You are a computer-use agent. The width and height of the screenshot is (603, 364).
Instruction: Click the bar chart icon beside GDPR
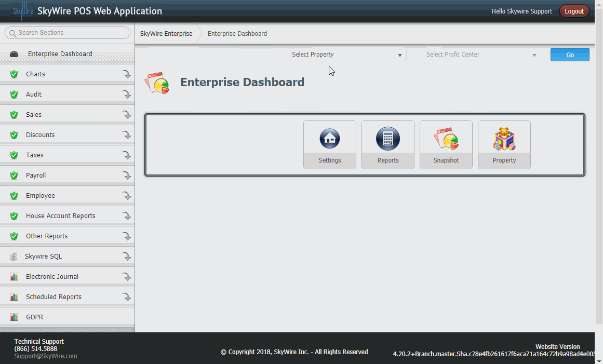14,317
